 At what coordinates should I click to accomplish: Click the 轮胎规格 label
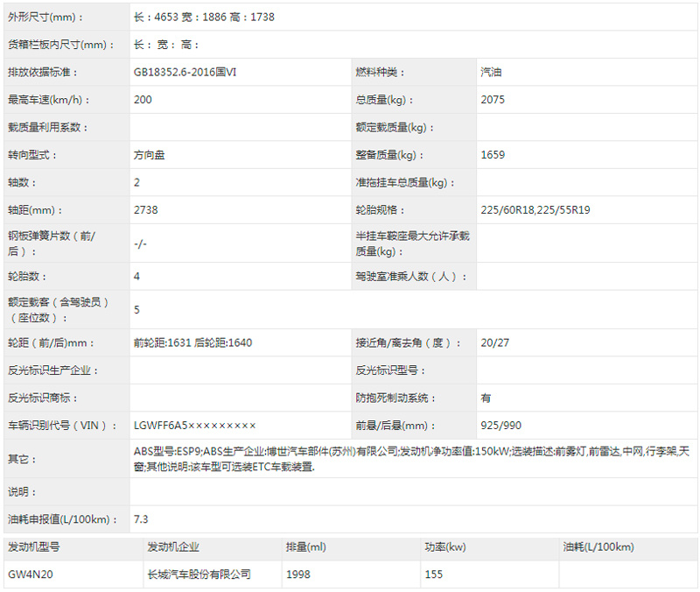(380, 210)
